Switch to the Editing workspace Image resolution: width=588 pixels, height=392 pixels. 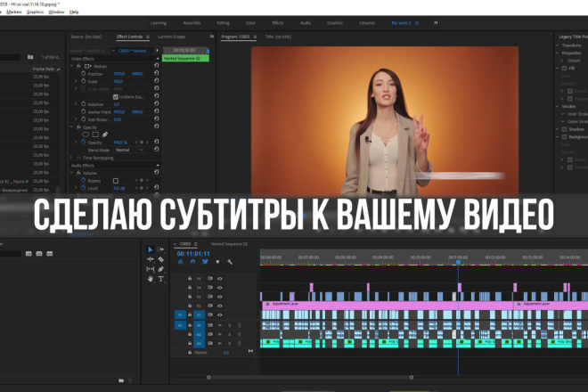(x=223, y=23)
